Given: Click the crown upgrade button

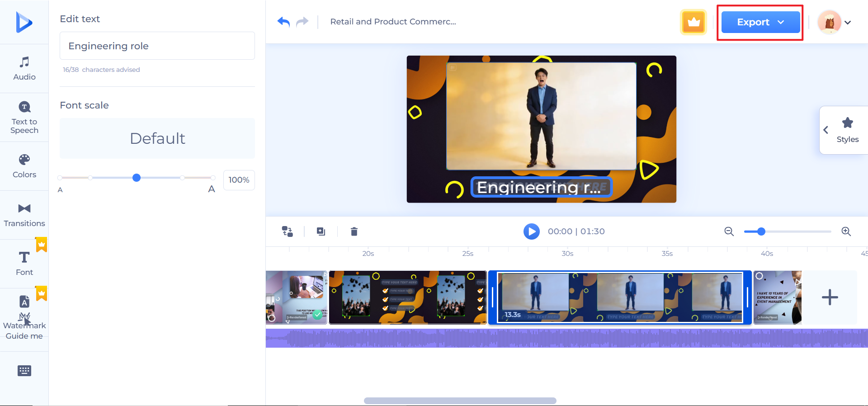Looking at the screenshot, I should (x=693, y=22).
